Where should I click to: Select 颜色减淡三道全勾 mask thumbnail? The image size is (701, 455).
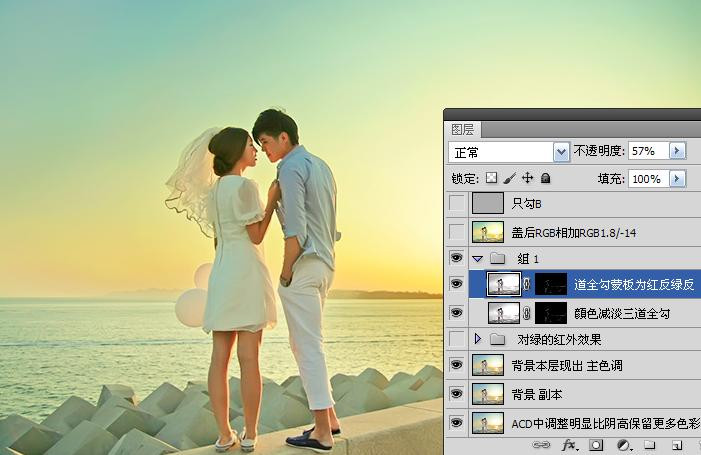(x=551, y=313)
